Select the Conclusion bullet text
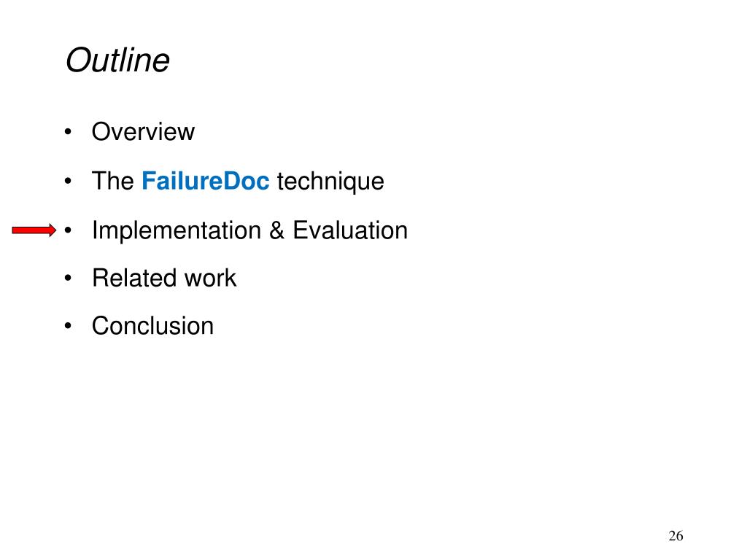Screen dimensions: 747x560 (x=152, y=326)
